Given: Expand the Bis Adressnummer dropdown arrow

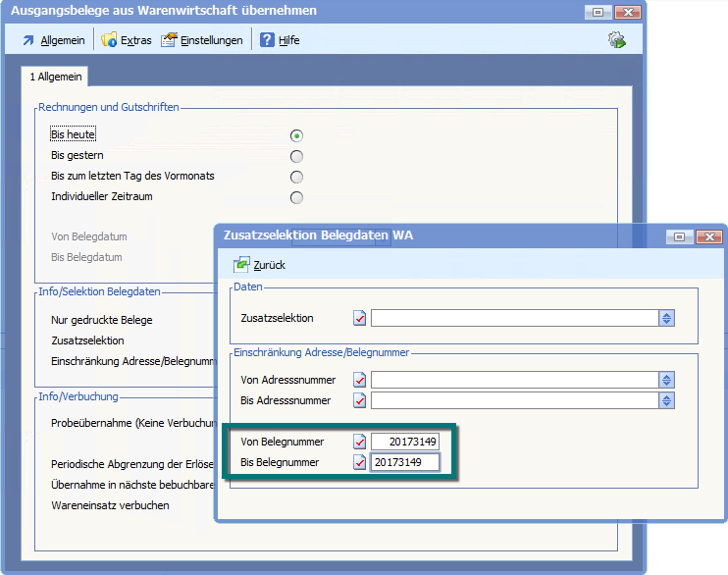Looking at the screenshot, I should coord(666,400).
